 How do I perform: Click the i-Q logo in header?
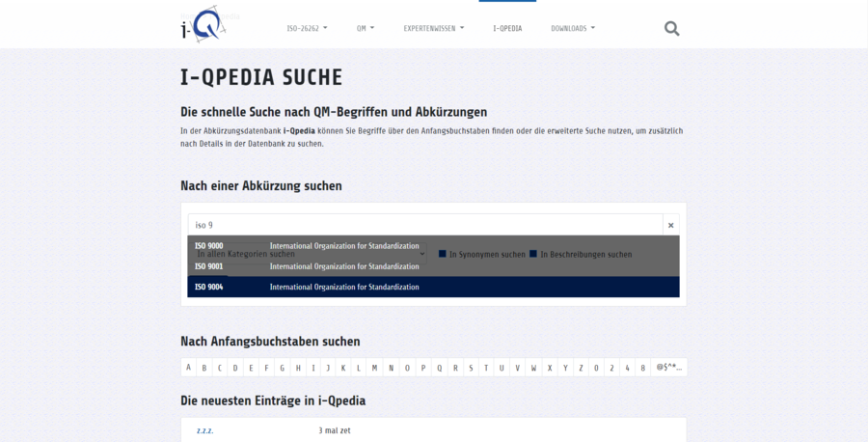203,24
